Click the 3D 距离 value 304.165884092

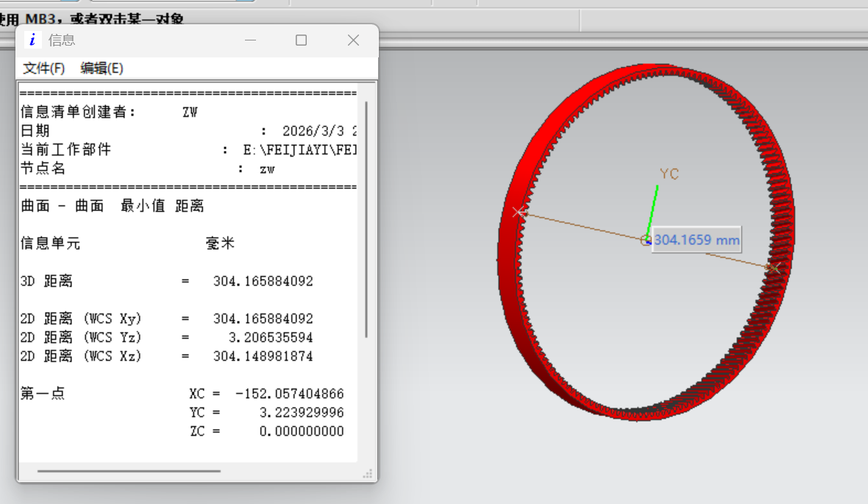point(263,281)
